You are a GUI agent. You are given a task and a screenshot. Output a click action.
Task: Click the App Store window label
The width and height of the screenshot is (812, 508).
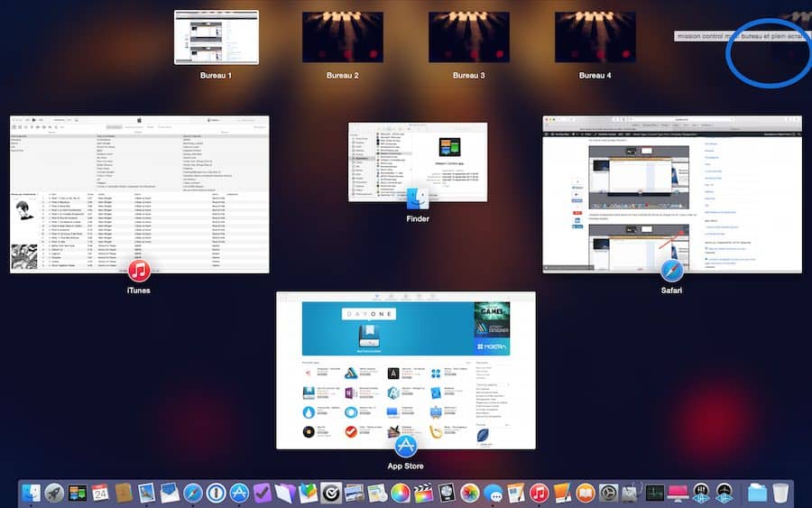405,466
